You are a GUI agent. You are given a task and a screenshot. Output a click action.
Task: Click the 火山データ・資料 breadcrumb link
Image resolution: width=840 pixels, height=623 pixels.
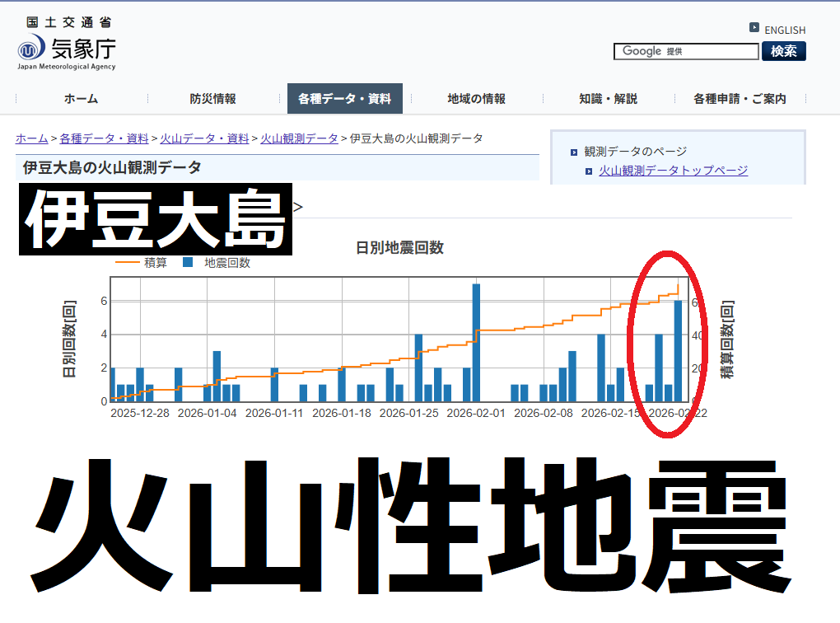[204, 138]
